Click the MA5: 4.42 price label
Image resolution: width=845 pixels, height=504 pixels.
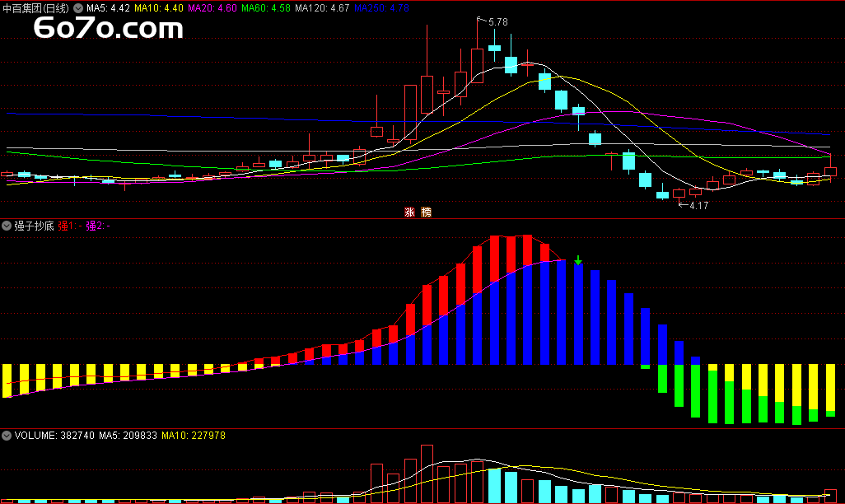(x=108, y=8)
